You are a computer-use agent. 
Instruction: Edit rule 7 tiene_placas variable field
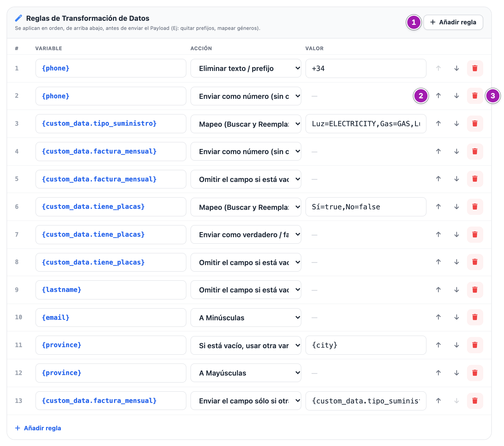click(111, 235)
